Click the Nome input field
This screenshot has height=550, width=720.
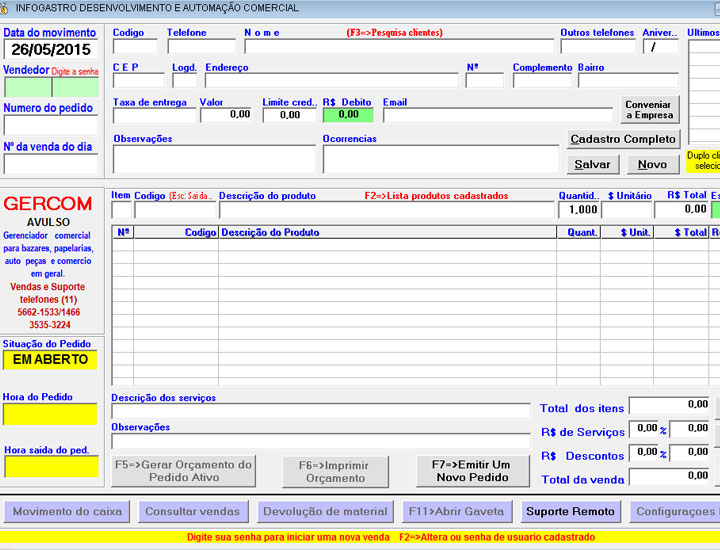(399, 47)
